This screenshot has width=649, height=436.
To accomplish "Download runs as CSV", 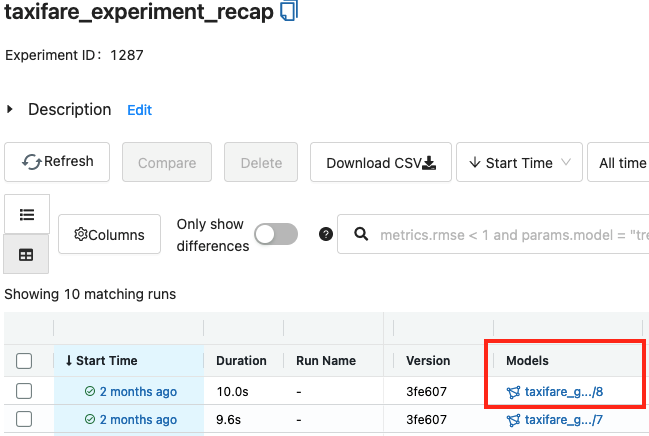I will pos(381,162).
